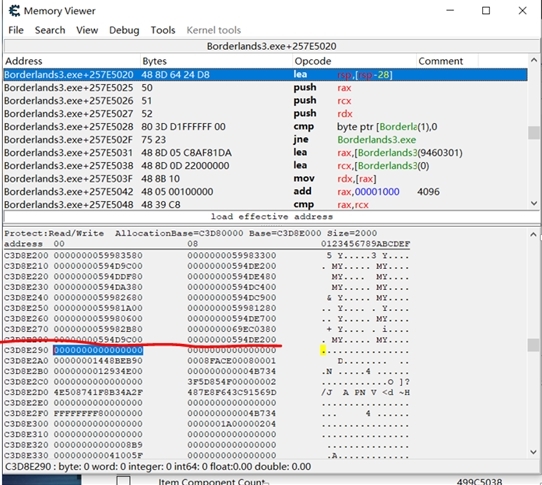
Task: Select the lea rsp,[rsp-28] instruction row
Action: pos(265,75)
